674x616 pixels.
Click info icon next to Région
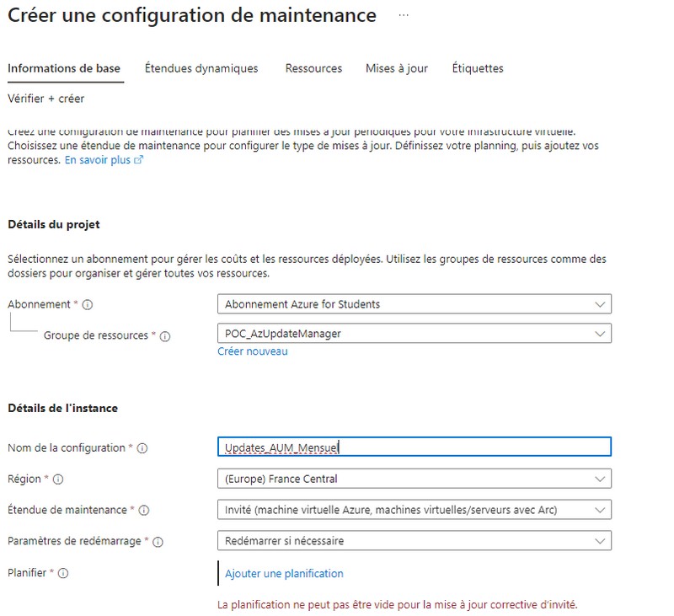[x=58, y=479]
